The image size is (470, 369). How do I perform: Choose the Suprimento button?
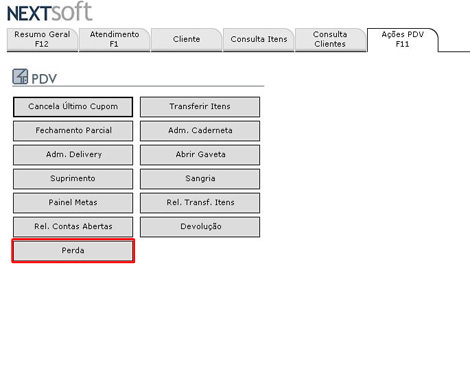coord(73,179)
